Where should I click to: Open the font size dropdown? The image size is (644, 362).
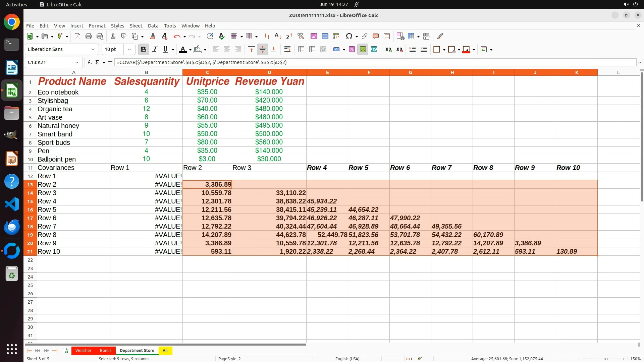[129, 50]
